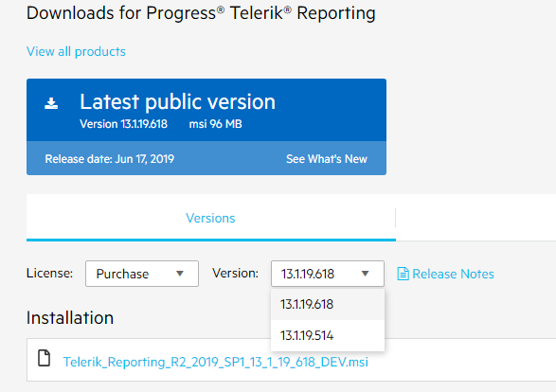
Task: Download Telerik_Reporting_R2_2019_SP1 DEV.msi file
Action: 216,362
